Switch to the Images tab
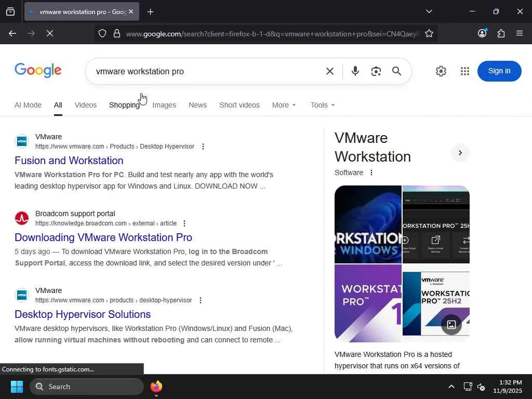This screenshot has width=532, height=399. point(164,105)
